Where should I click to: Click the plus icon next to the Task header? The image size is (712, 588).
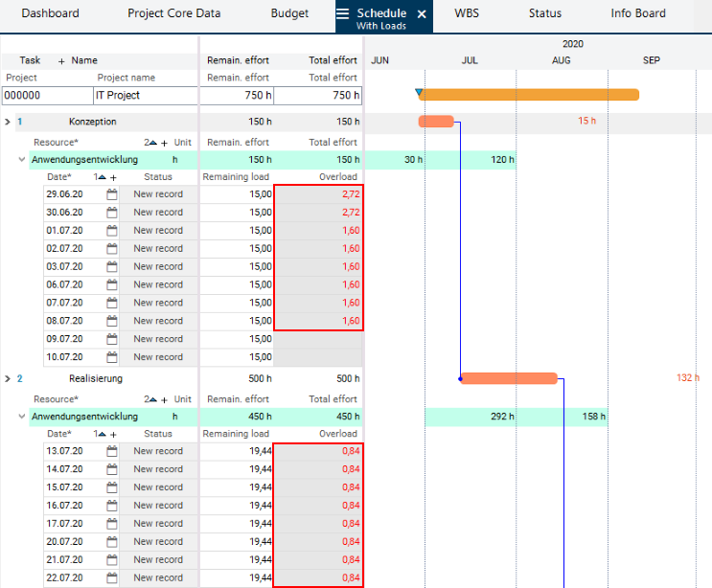[61, 60]
